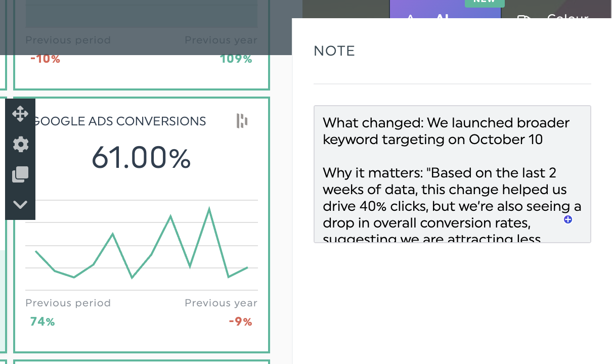Open Google Ads Conversions widget settings gear
This screenshot has height=364, width=612.
(x=20, y=145)
